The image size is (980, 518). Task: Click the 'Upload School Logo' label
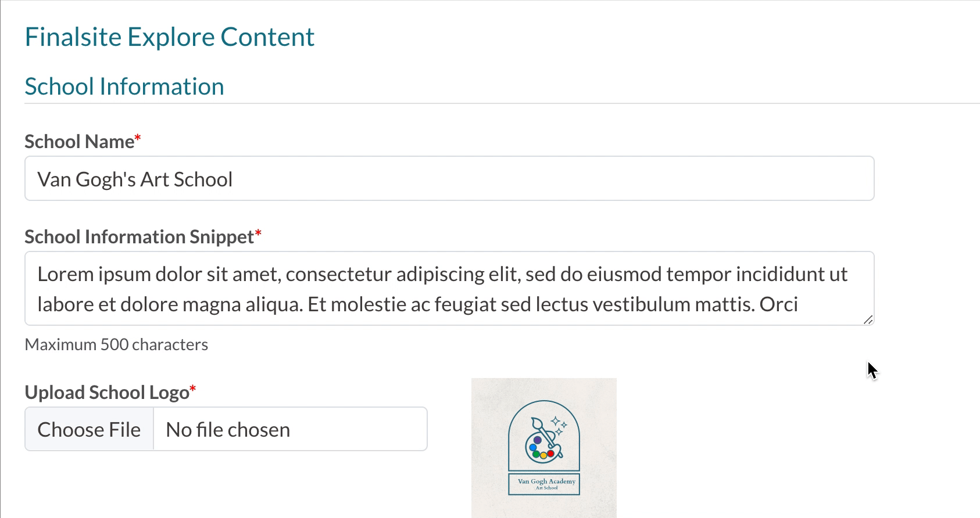pos(107,393)
